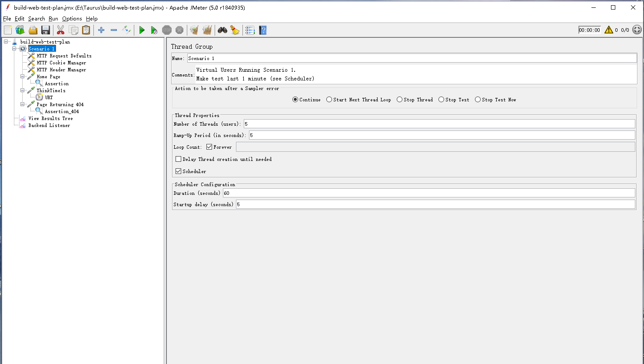Click the Clear All double broom icon
This screenshot has height=364, width=644.
pos(207,30)
